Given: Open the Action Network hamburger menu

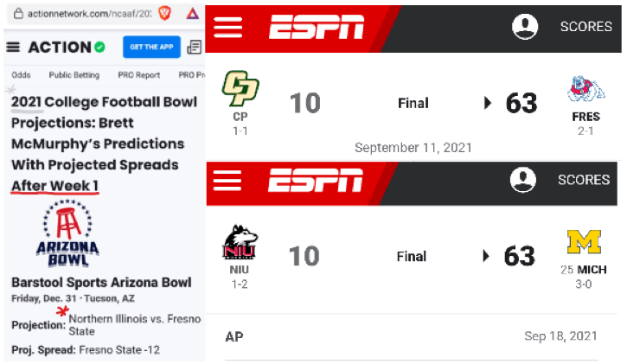Looking at the screenshot, I should (x=14, y=47).
